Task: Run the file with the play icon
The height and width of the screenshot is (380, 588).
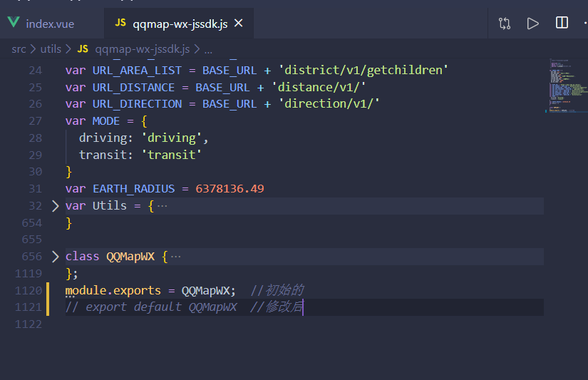Action: tap(532, 24)
